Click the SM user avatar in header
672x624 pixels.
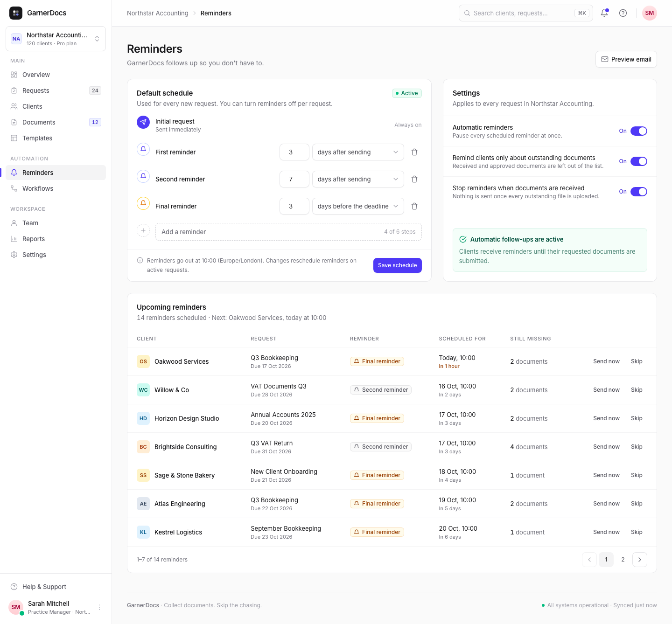pos(650,13)
